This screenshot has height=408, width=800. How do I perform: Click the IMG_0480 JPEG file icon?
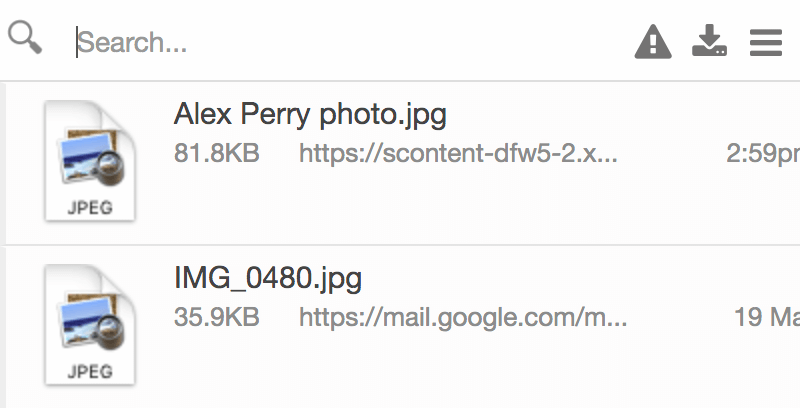(x=90, y=324)
